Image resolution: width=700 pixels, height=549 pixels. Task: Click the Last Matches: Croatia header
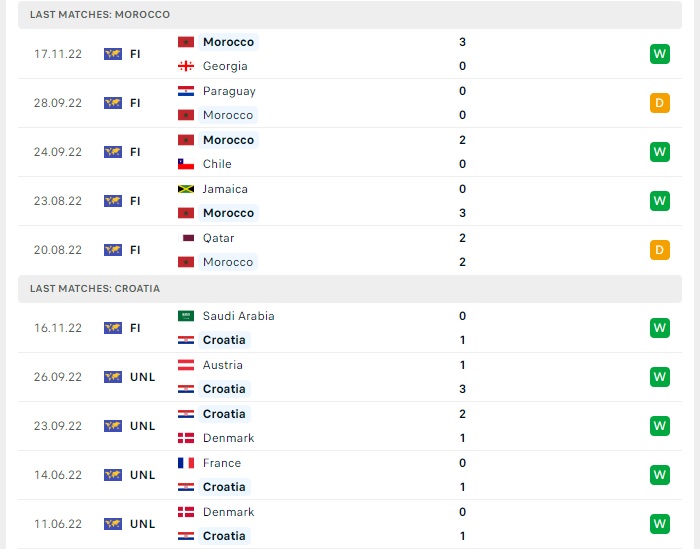pyautogui.click(x=350, y=289)
